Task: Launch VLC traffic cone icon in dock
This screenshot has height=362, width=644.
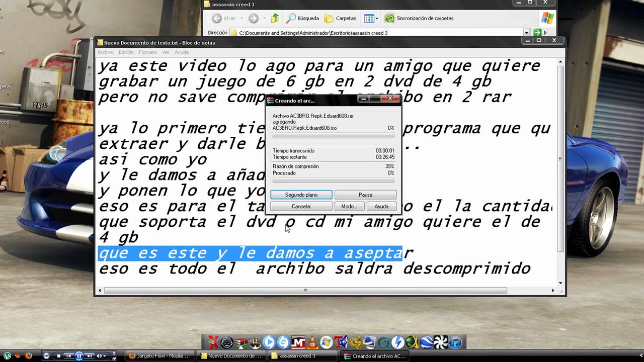Action: click(x=312, y=342)
